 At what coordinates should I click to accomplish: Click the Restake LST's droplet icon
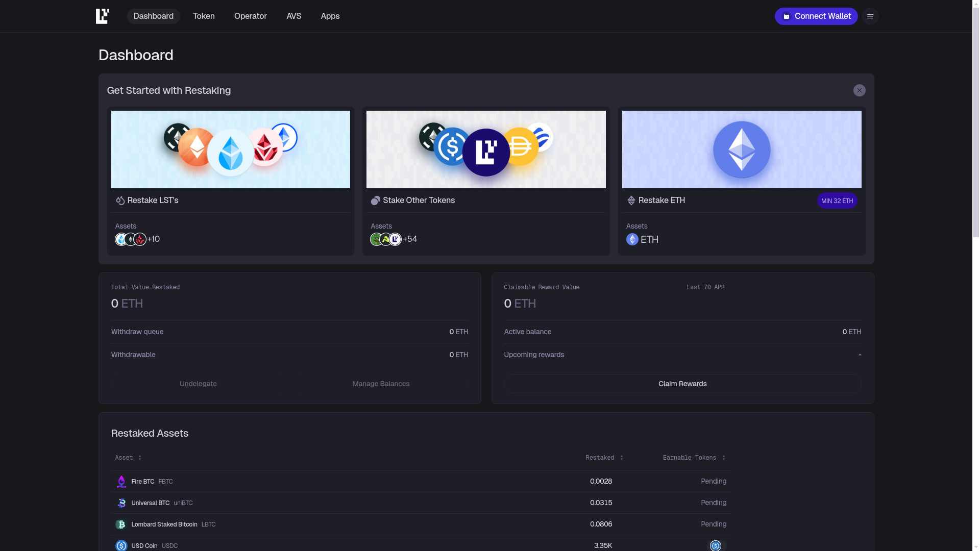pos(120,201)
